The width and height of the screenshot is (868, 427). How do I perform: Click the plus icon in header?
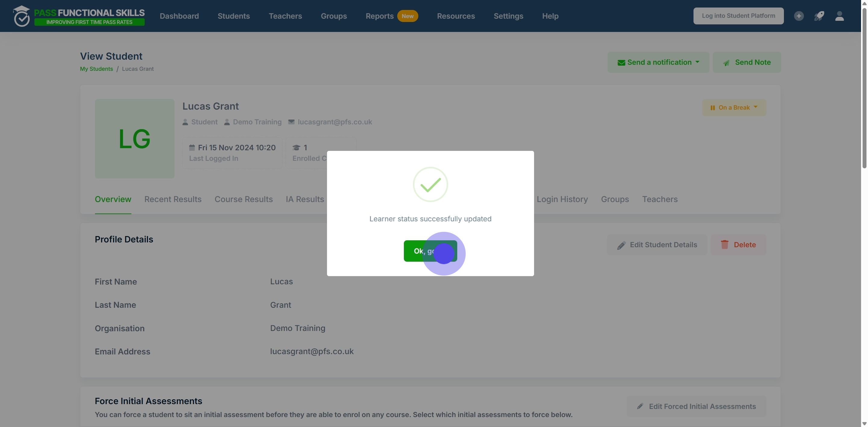pyautogui.click(x=799, y=16)
